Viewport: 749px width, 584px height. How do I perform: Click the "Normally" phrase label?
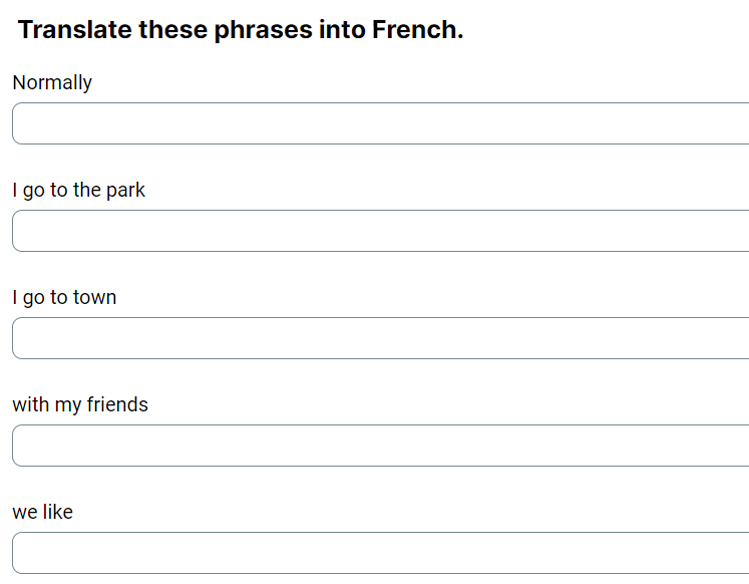[x=52, y=83]
